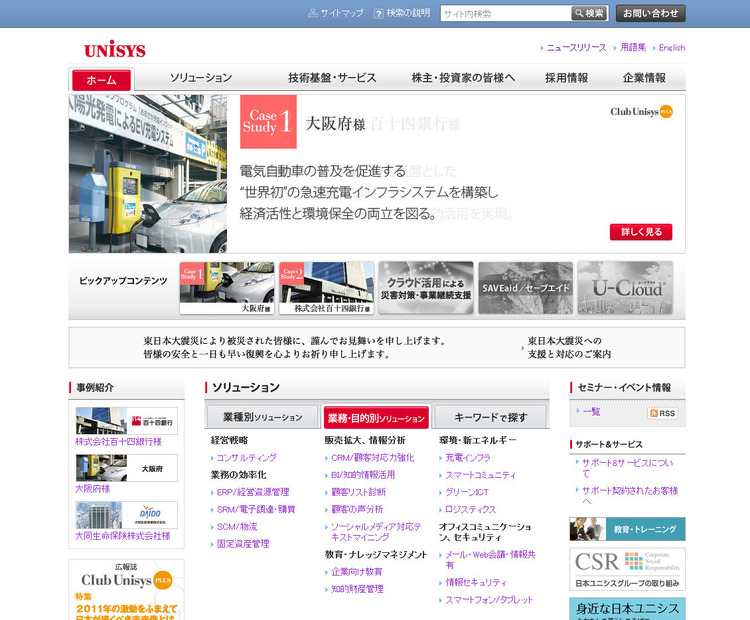This screenshot has width=750, height=620.
Task: Select the SAVEaid セーブエイド thumbnail
Action: pyautogui.click(x=526, y=288)
